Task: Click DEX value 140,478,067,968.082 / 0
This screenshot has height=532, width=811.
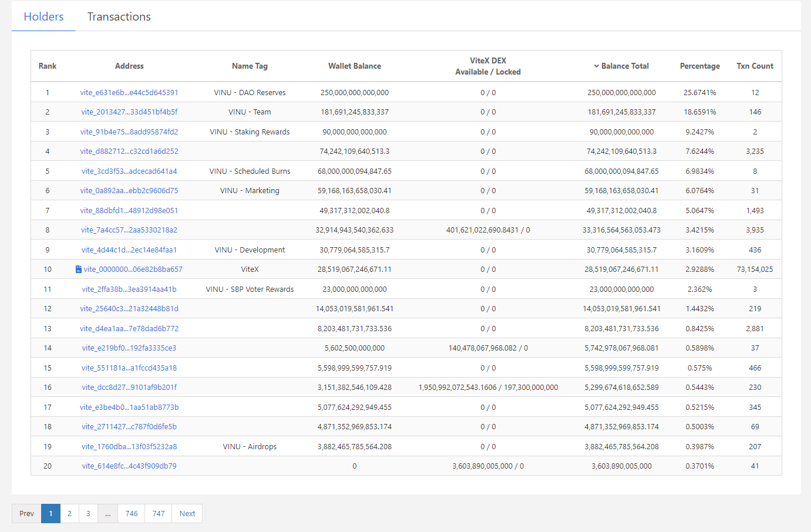Action: coord(488,348)
